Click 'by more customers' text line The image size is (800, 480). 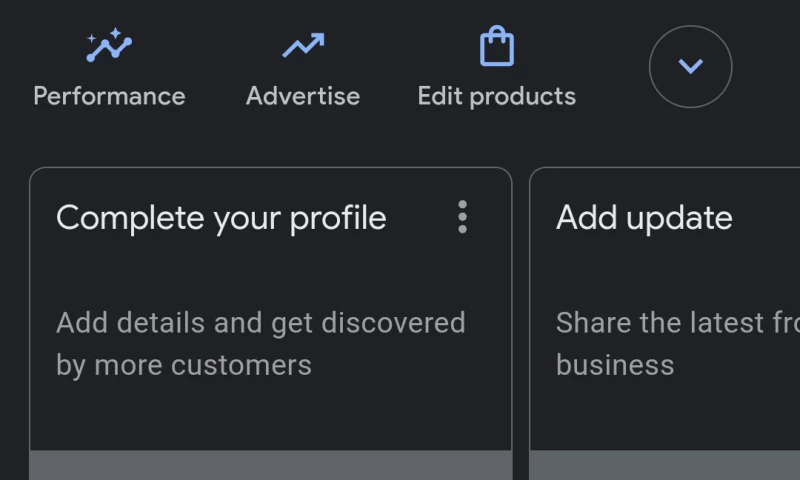pyautogui.click(x=184, y=365)
